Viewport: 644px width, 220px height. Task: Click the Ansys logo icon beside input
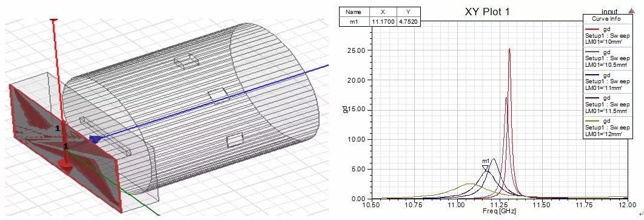coord(632,12)
